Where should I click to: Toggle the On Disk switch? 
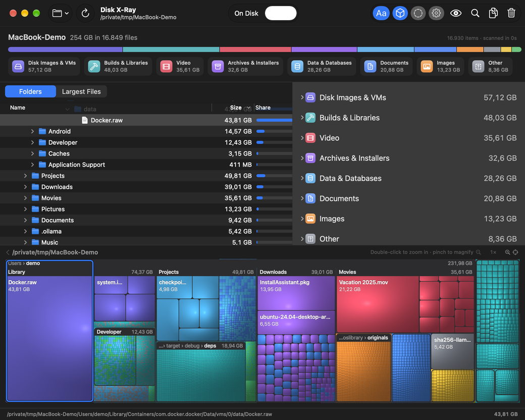click(281, 14)
